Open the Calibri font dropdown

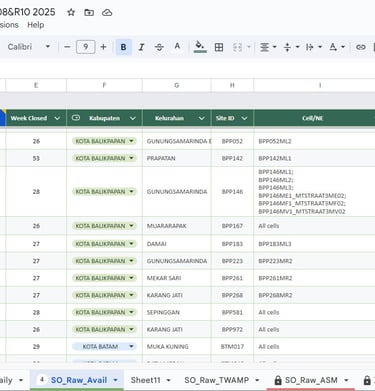pyautogui.click(x=29, y=47)
